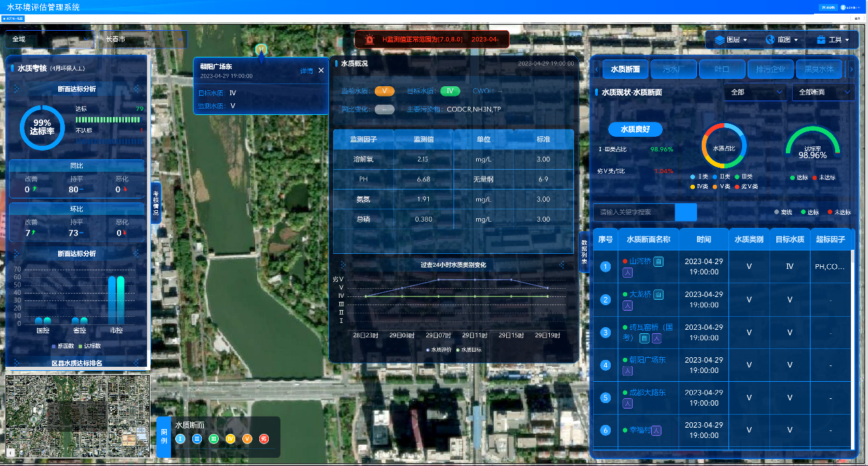Collapse the overview minimap with its arrow

point(11,452)
